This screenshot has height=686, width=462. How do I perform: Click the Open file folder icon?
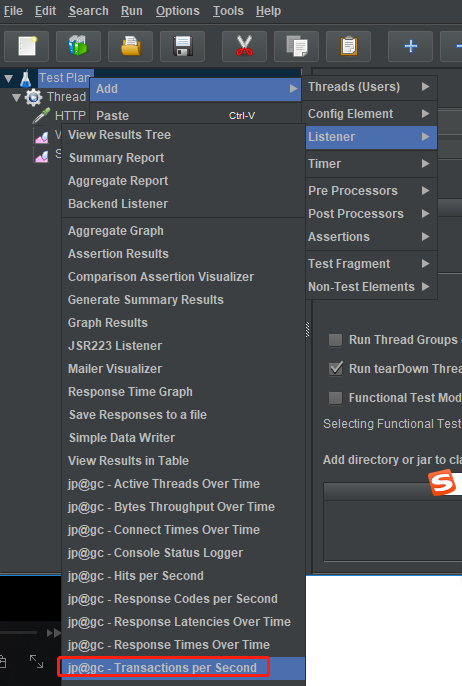pos(130,46)
